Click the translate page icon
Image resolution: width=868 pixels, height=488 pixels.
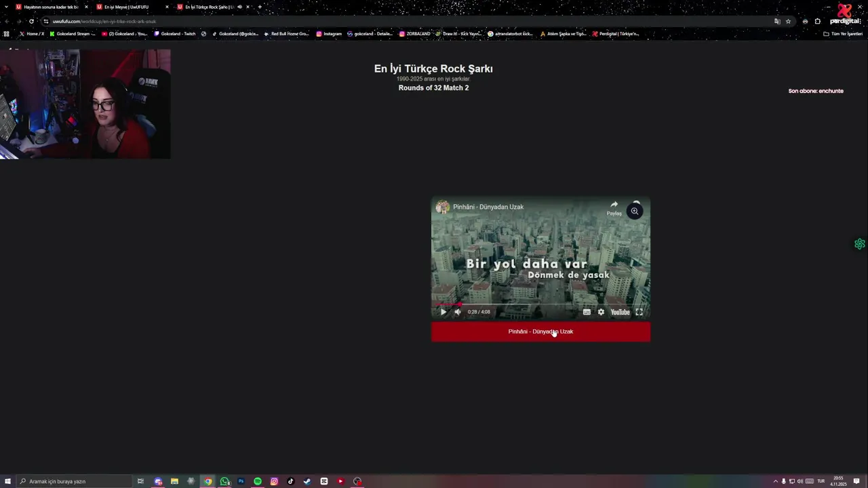coord(777,21)
